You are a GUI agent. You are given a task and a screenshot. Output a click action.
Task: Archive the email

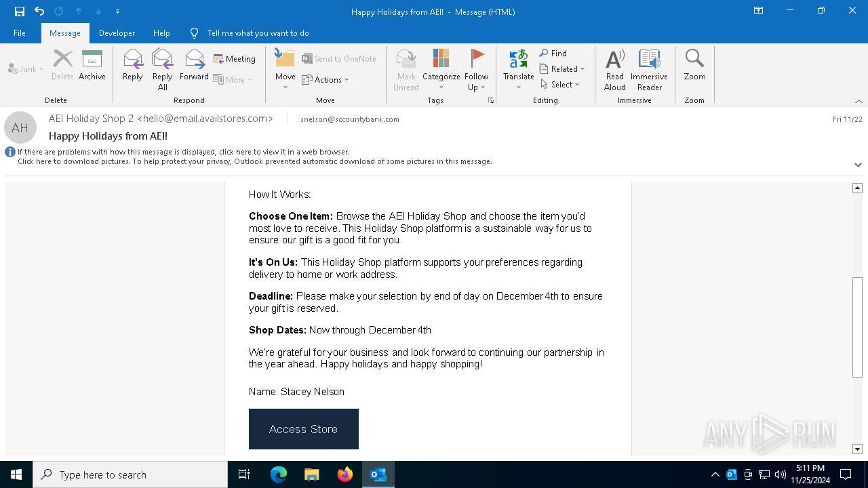pyautogui.click(x=92, y=66)
